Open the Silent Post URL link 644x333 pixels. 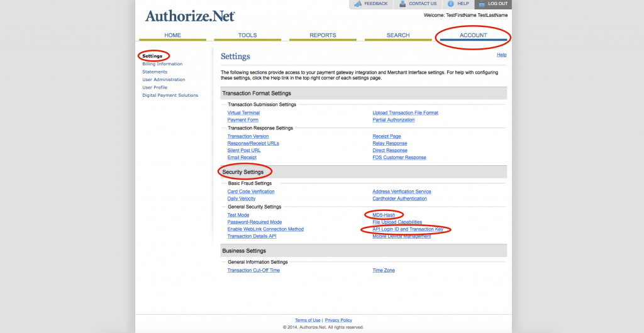(x=244, y=151)
